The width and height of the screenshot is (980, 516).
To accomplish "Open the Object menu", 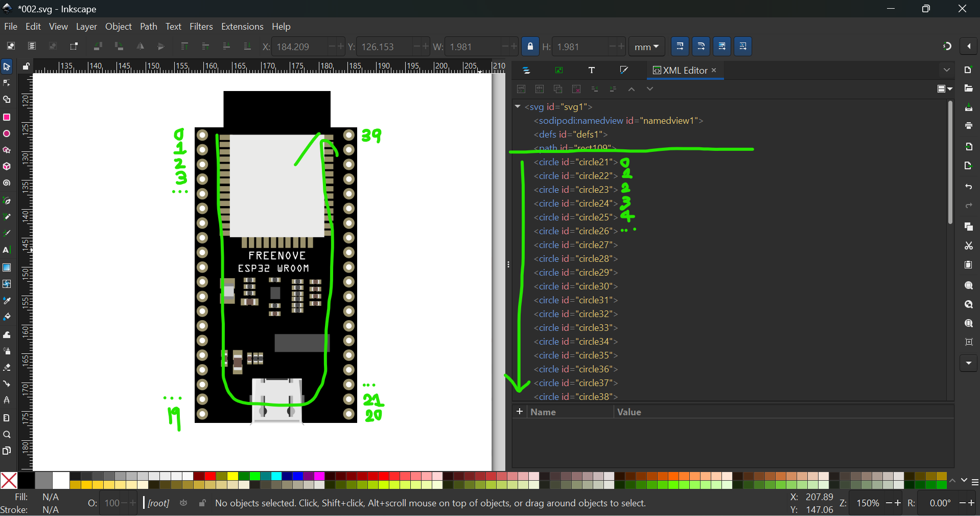I will tap(119, 27).
